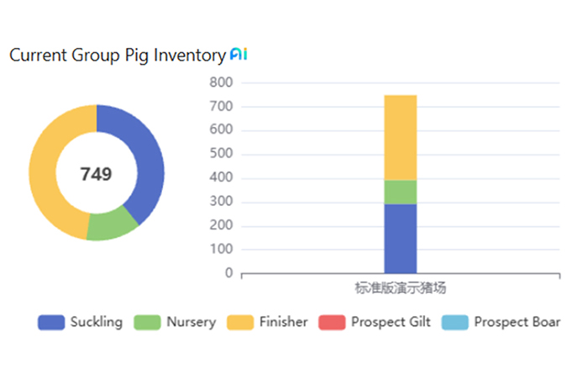Toggle the Suckling legend label
Screen dimensions: 588x391
pyautogui.click(x=96, y=322)
